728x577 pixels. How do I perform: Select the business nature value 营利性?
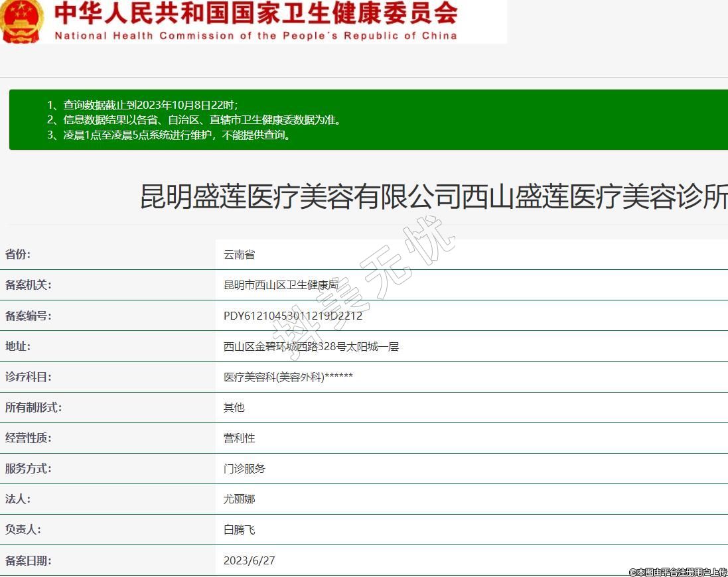pyautogui.click(x=239, y=438)
